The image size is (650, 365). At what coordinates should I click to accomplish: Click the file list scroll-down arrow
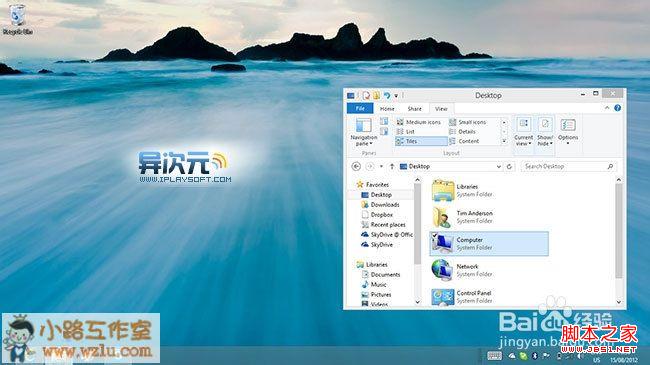pyautogui.click(x=618, y=302)
